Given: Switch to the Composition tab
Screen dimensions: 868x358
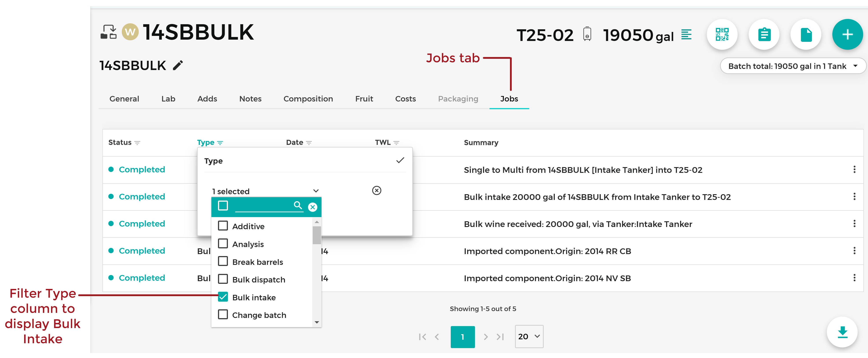Looking at the screenshot, I should point(308,99).
